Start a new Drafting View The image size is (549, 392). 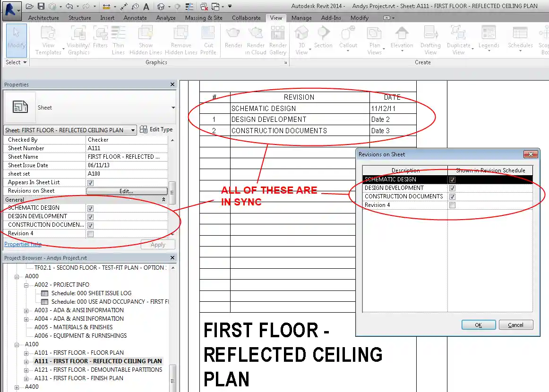pos(430,40)
